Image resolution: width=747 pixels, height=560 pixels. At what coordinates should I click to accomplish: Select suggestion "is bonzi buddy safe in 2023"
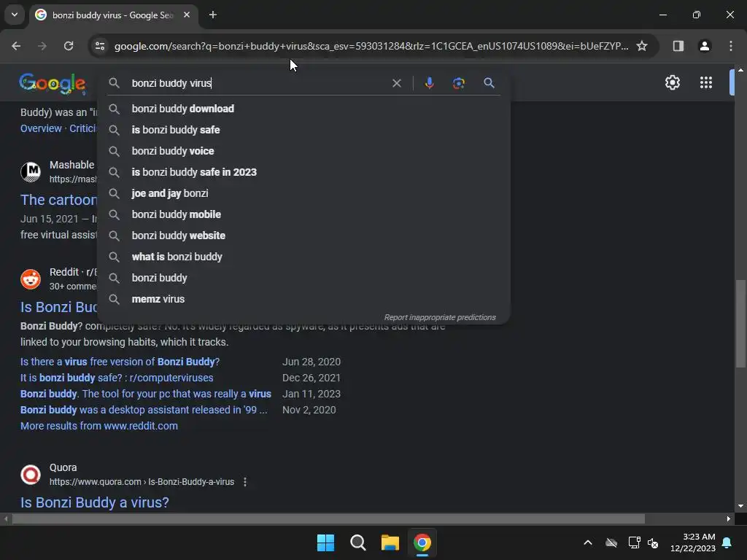pos(304,172)
